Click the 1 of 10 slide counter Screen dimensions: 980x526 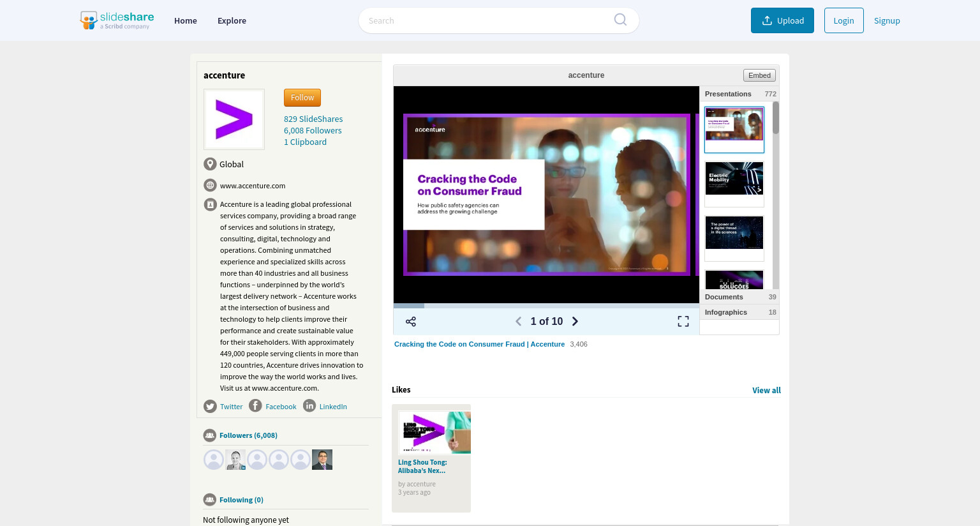547,321
